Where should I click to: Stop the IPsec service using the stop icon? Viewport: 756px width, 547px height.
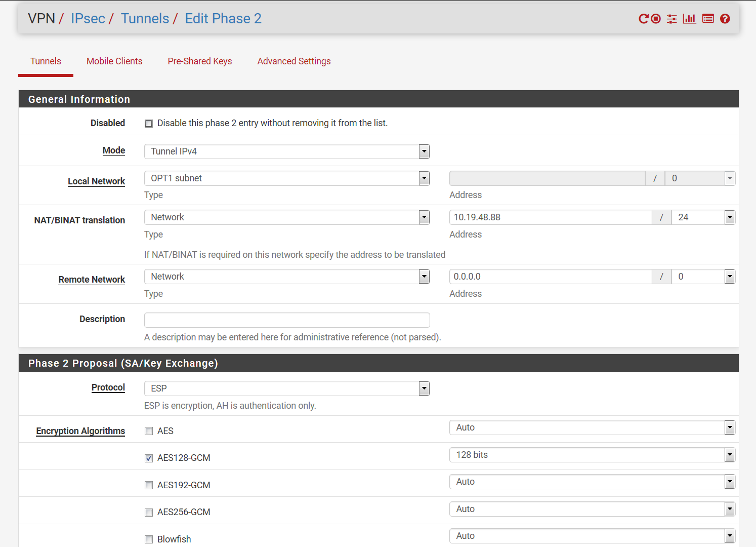[656, 19]
